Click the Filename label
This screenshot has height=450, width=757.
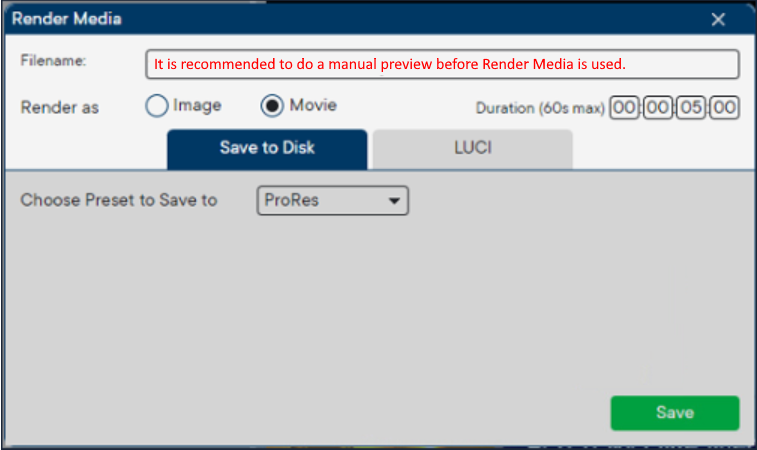click(54, 61)
